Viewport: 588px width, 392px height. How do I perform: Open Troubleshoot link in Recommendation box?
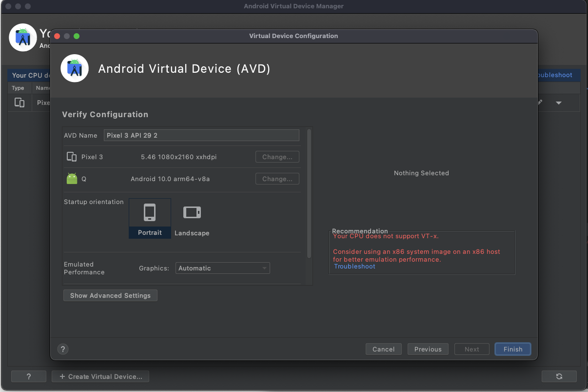(x=355, y=267)
